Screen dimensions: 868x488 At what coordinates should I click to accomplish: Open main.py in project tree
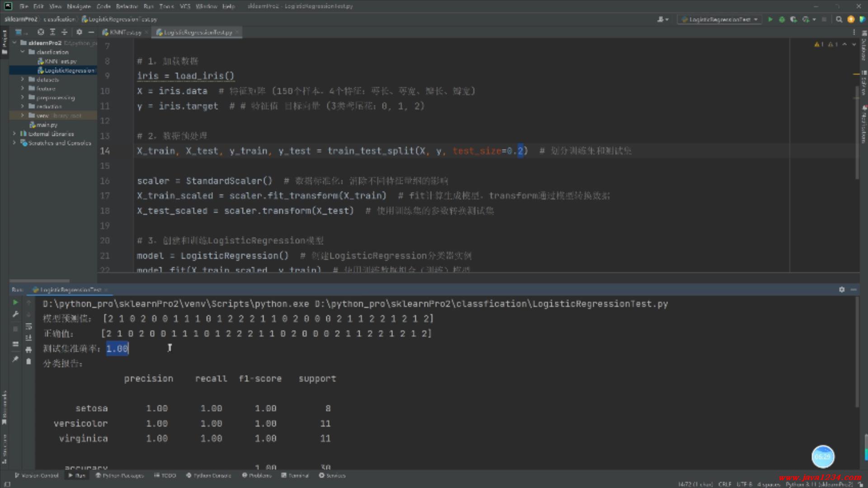[x=47, y=125]
